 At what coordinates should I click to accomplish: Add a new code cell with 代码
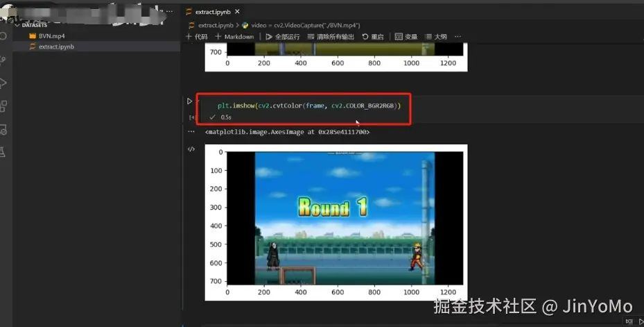click(x=197, y=37)
